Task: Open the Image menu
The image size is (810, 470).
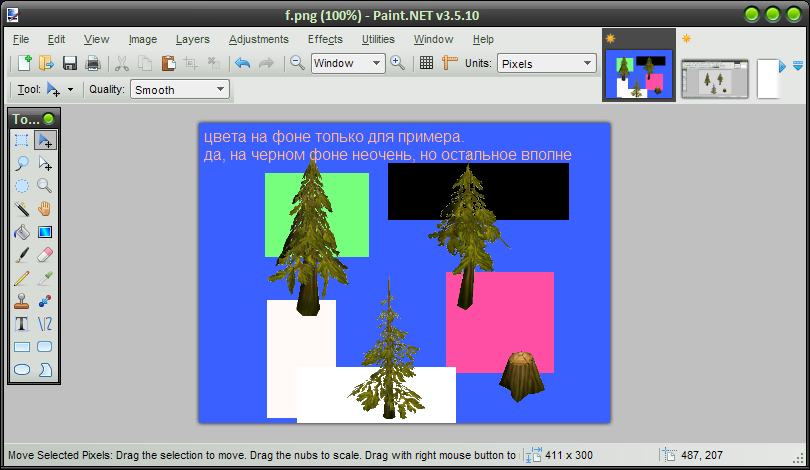Action: 143,39
